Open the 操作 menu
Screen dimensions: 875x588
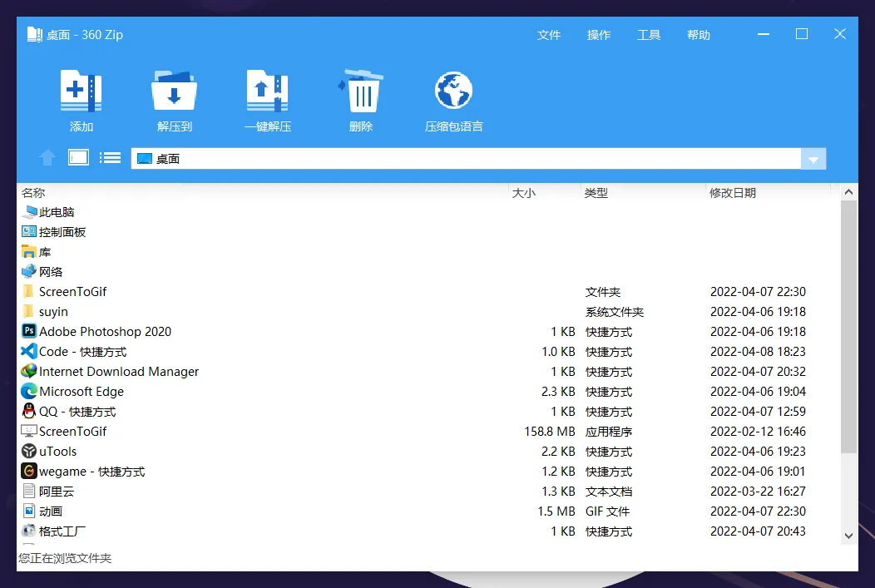[599, 35]
